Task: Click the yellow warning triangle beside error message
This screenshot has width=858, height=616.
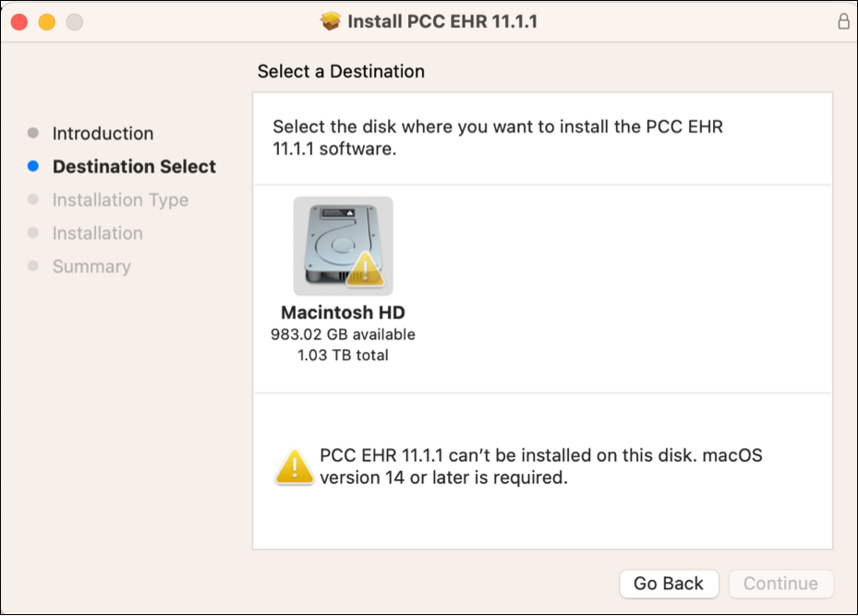Action: click(x=295, y=466)
